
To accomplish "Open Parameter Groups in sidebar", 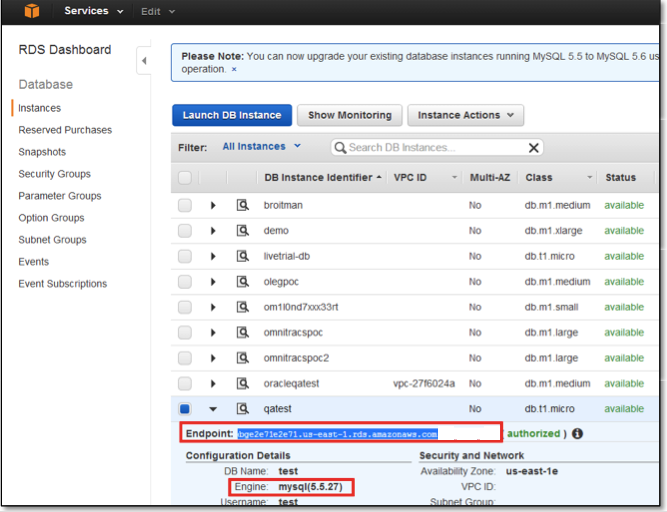I will 60,196.
